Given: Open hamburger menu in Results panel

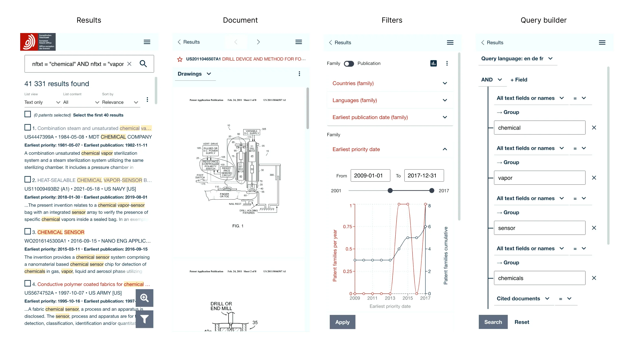Looking at the screenshot, I should [x=147, y=42].
